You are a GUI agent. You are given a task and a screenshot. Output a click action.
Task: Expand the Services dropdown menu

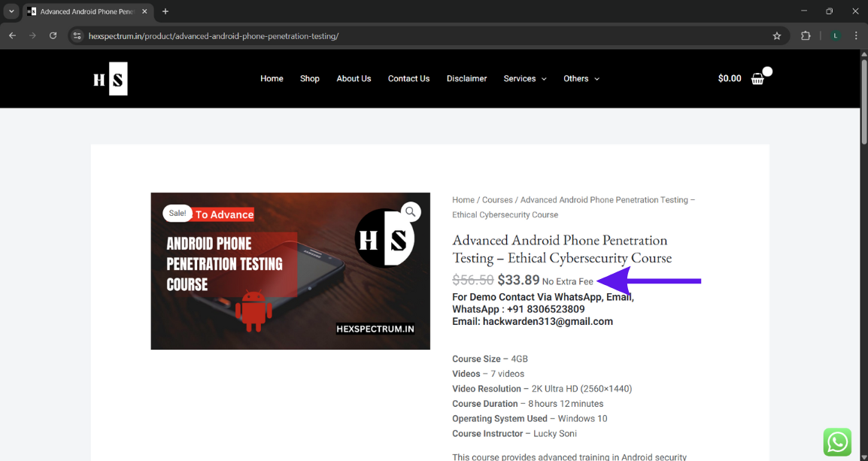click(x=525, y=78)
